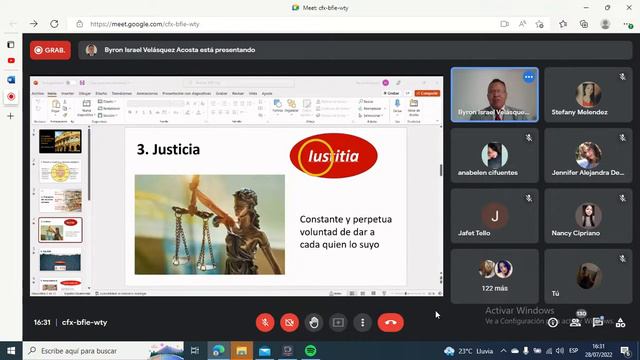The height and width of the screenshot is (360, 640).
Task: Select Stefany Melendez participant tile
Action: [x=588, y=95]
